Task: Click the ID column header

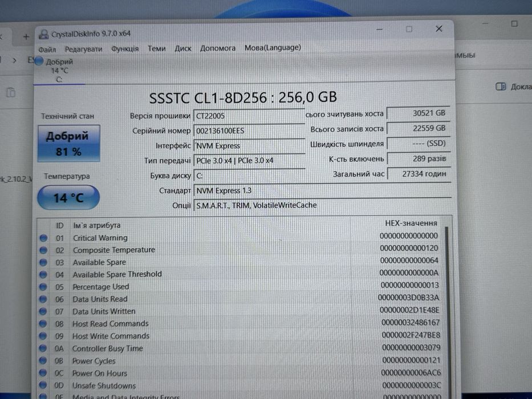Action: tap(60, 225)
